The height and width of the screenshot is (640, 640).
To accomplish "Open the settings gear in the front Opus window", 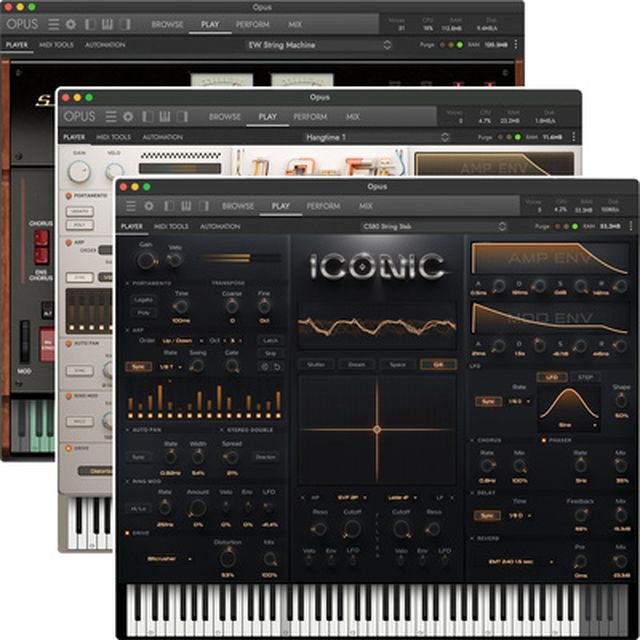I will [149, 206].
